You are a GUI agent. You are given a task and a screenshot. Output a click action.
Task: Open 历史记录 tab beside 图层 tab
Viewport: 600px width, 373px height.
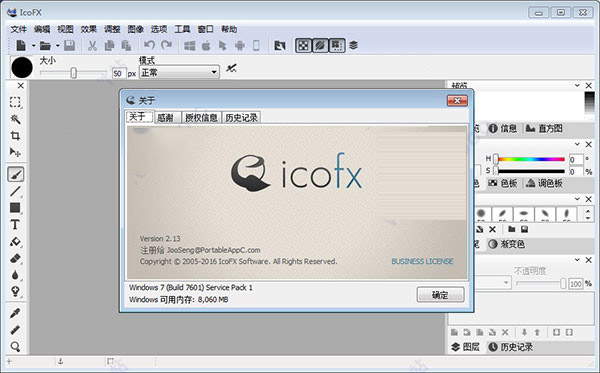pyautogui.click(x=510, y=347)
